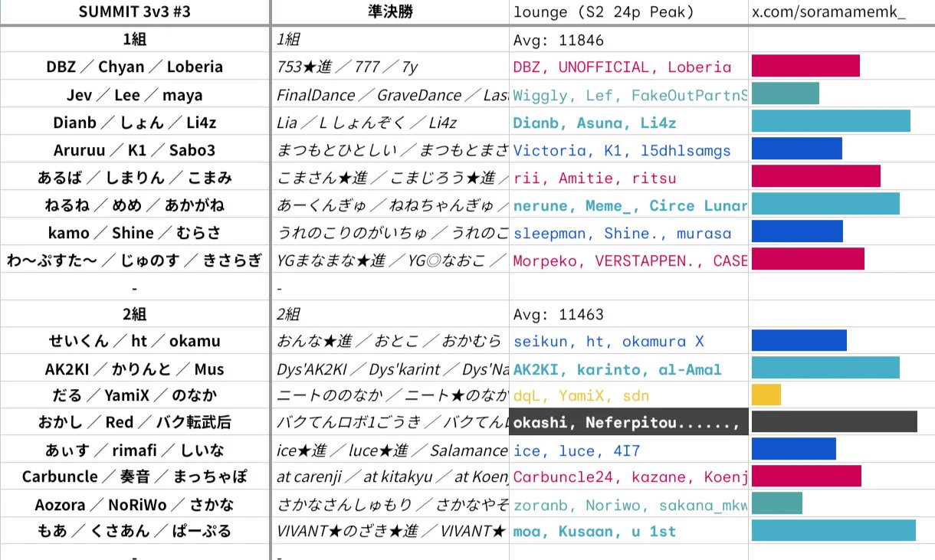Click team 'だる / YamiX / のなか'
Image resolution: width=935 pixels, height=560 pixels.
click(134, 395)
